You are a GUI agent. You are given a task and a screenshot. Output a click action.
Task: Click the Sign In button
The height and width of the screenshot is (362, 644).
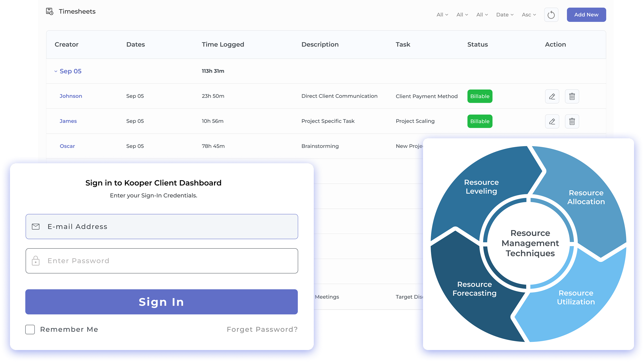click(x=162, y=302)
